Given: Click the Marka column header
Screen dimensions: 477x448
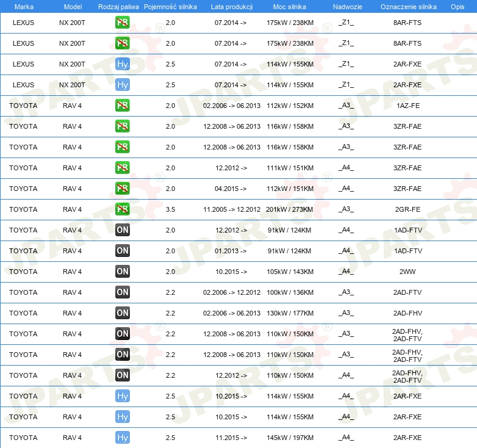Looking at the screenshot, I should [24, 6].
